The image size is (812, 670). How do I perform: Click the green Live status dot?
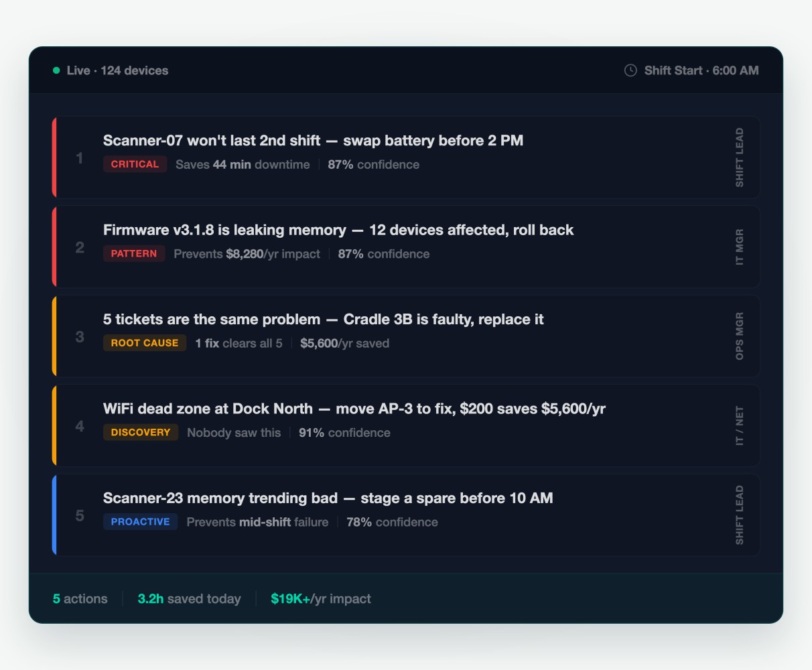(56, 70)
